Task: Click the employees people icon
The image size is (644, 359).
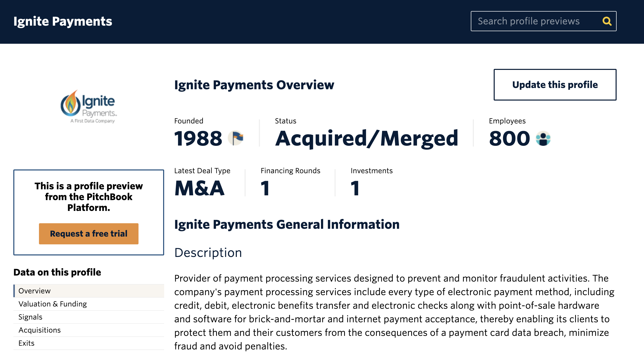Action: tap(543, 138)
